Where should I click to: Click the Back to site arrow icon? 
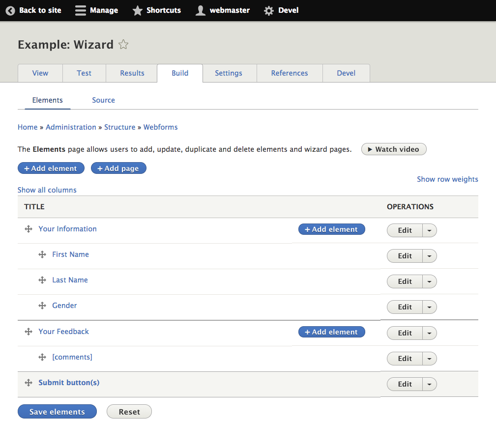click(10, 10)
